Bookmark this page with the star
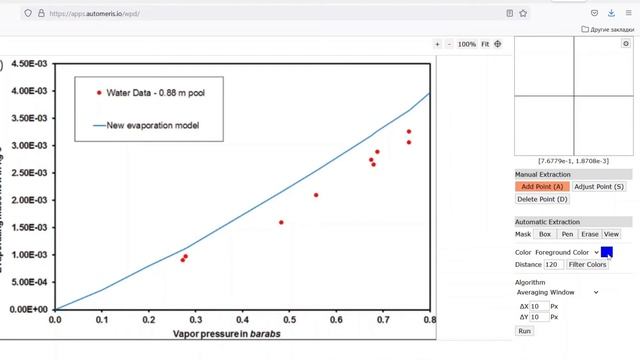The height and width of the screenshot is (360, 640). click(x=523, y=13)
